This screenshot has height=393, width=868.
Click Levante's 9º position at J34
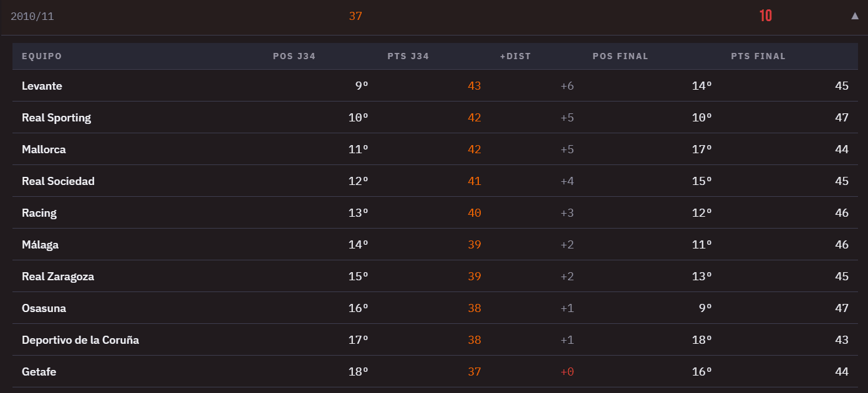[x=362, y=86]
